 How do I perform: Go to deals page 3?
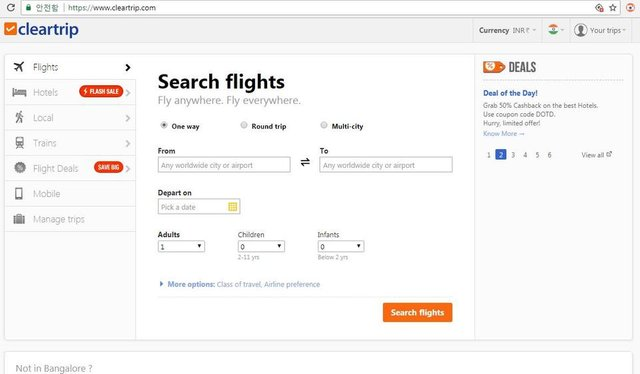click(x=513, y=155)
